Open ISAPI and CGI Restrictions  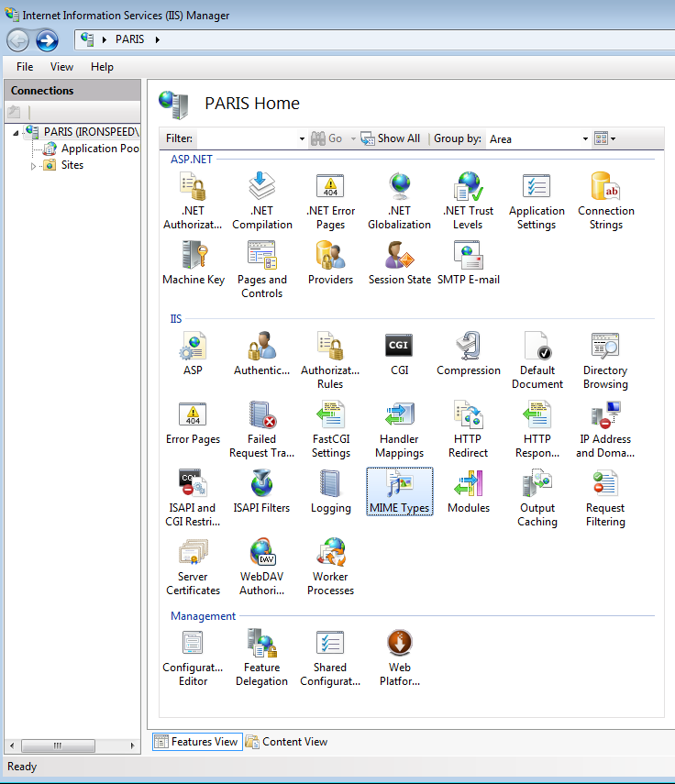pos(193,498)
